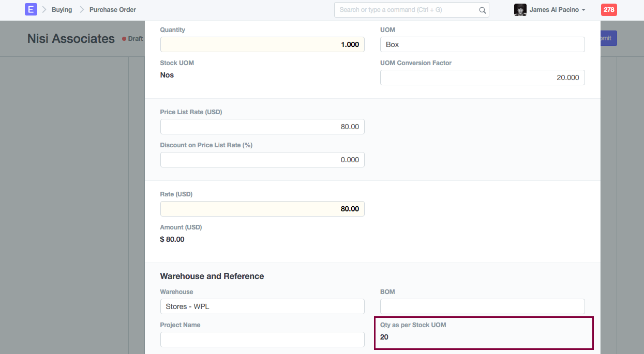The height and width of the screenshot is (354, 644).
Task: Click the search magnifier icon
Action: pos(482,10)
